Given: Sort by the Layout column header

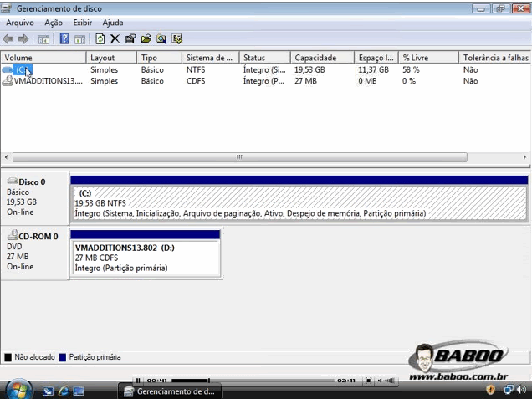Looking at the screenshot, I should pyautogui.click(x=111, y=58).
